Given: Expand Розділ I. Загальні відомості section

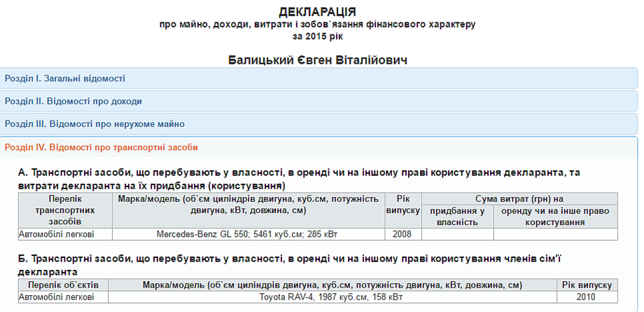Looking at the screenshot, I should (x=318, y=79).
